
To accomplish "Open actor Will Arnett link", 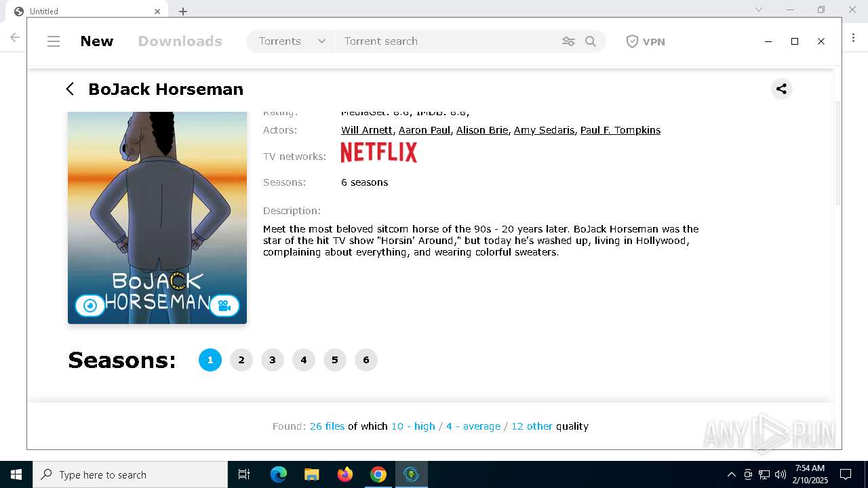I will 367,130.
